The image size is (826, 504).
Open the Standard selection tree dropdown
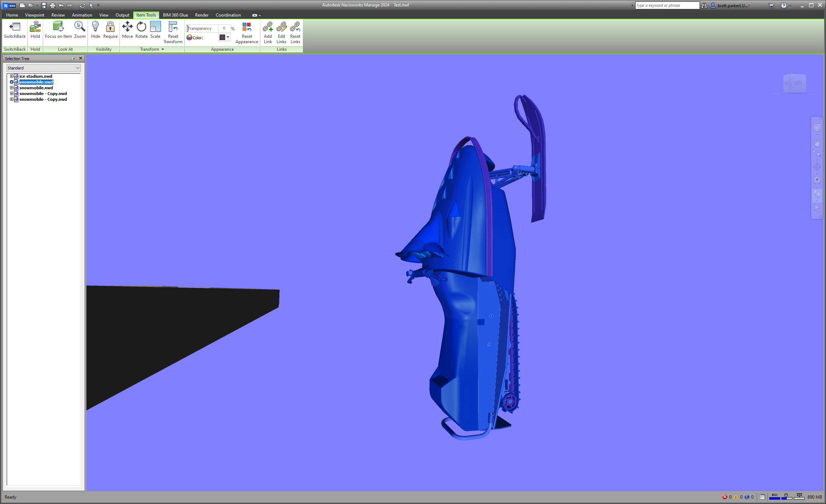coord(78,68)
